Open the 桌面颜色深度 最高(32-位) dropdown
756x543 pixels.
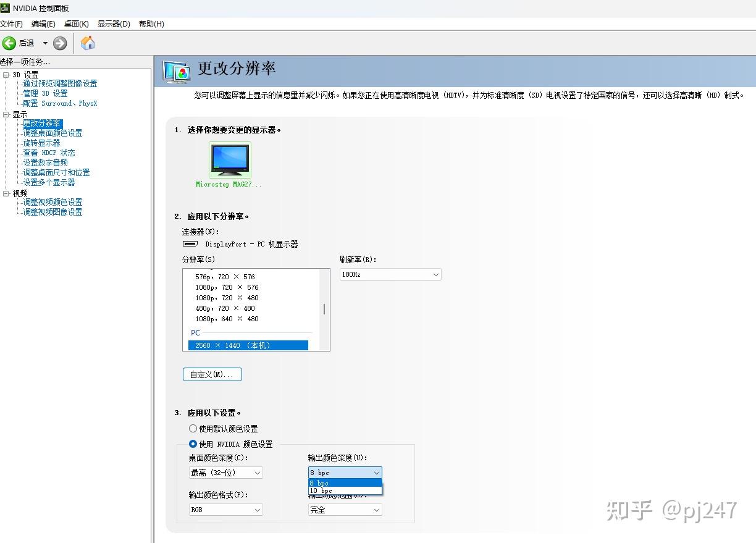coord(225,472)
